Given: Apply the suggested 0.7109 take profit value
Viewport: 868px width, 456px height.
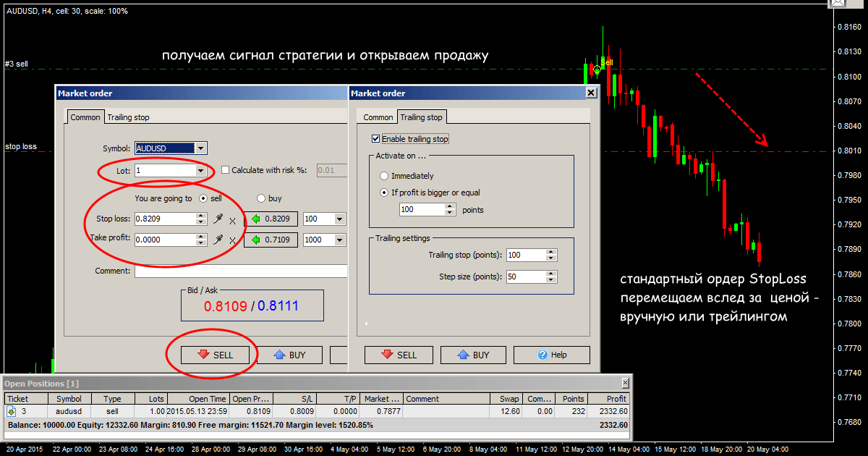Looking at the screenshot, I should pyautogui.click(x=271, y=240).
